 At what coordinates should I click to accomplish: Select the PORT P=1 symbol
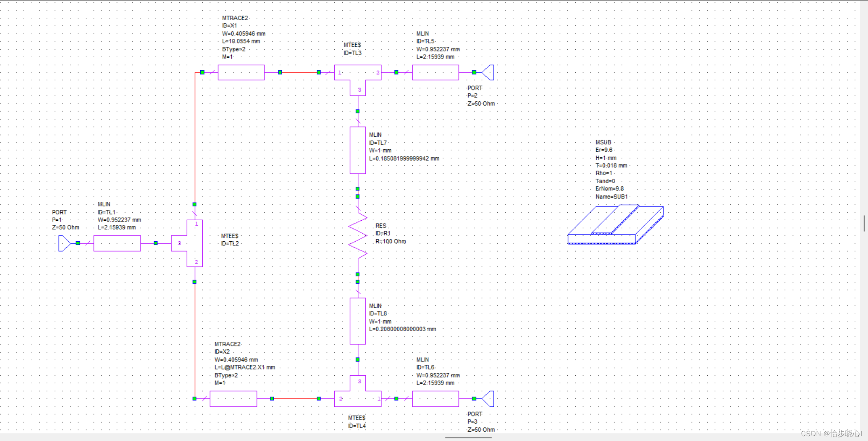point(65,243)
